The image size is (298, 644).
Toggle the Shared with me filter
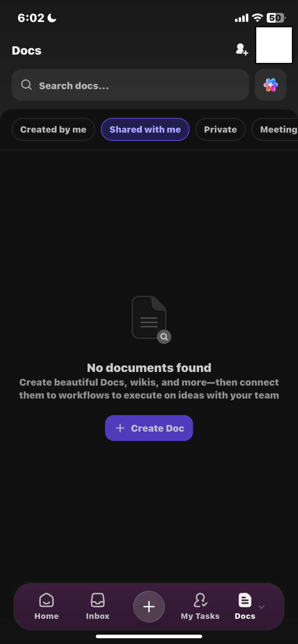(145, 129)
